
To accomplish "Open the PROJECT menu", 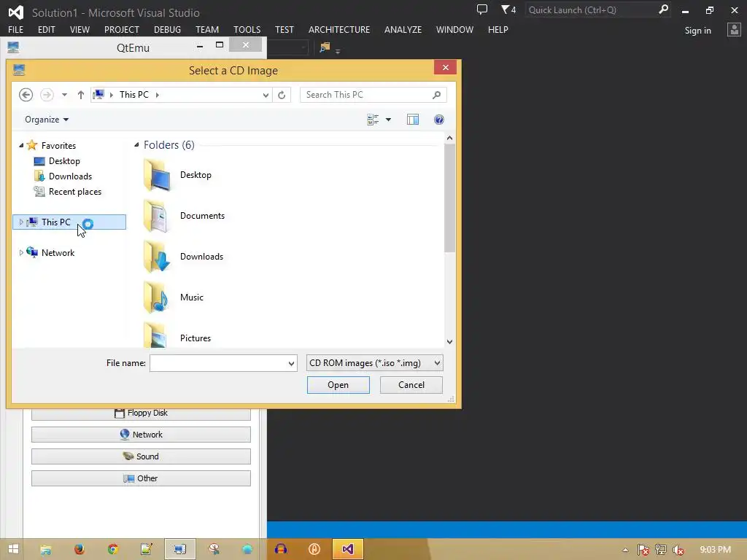I will tap(122, 29).
